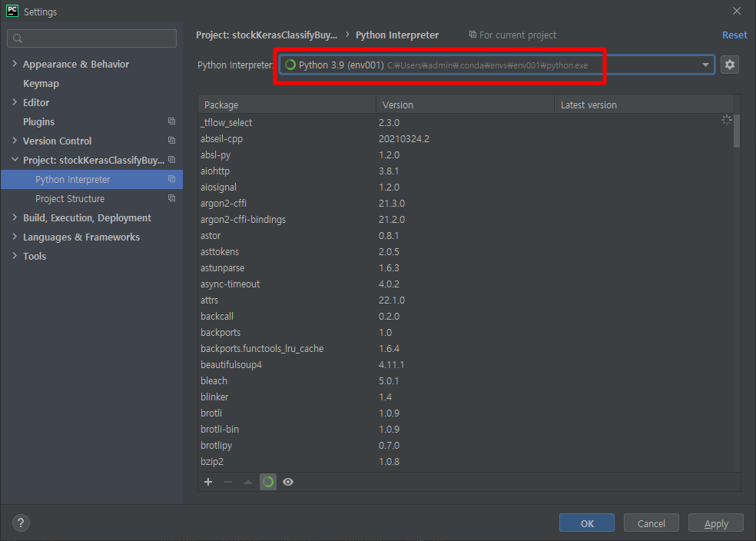Select the bleach package row
This screenshot has height=541, width=756.
click(466, 381)
